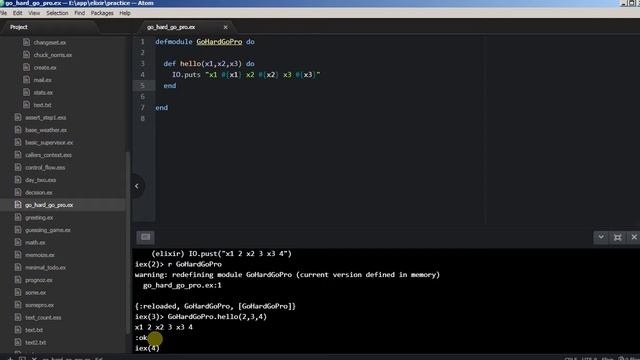Open control_flow.exs in the tree
The height and width of the screenshot is (360, 640).
coord(45,167)
